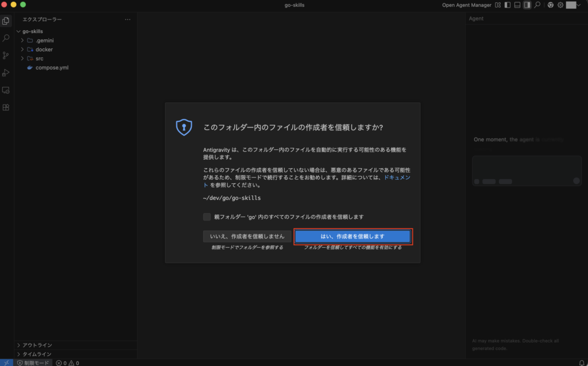
Task: Click the remote window indicator in status bar
Action: point(6,363)
